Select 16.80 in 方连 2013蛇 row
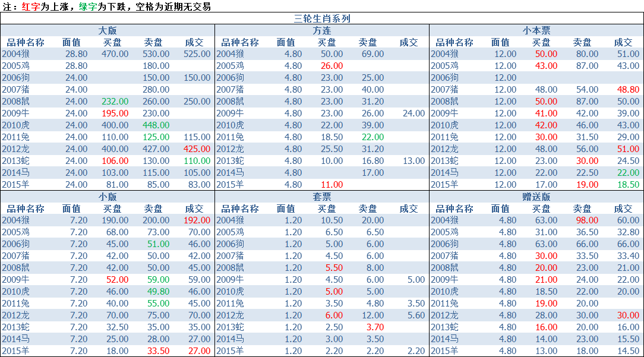This screenshot has height=357, width=644. pyautogui.click(x=373, y=161)
